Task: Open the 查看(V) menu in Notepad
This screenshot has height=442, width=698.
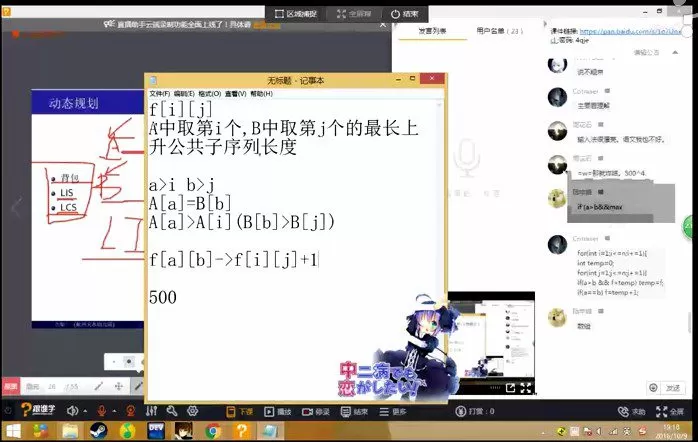Action: click(x=235, y=94)
